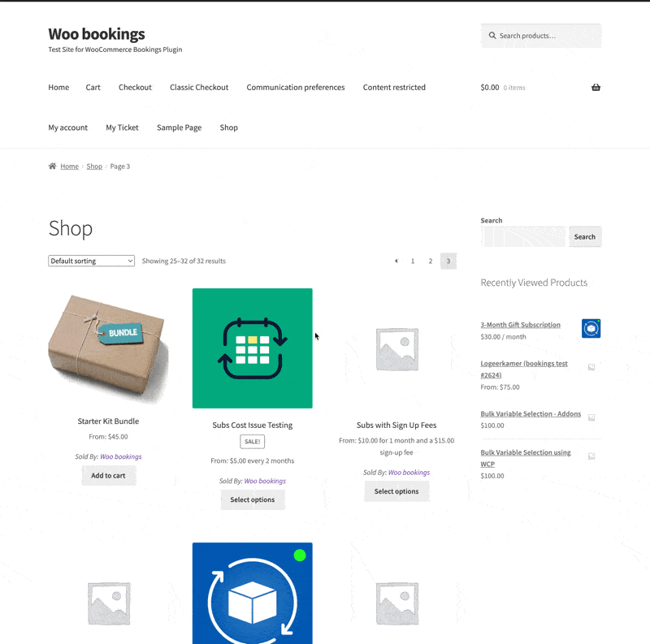
Task: Open Starter Kit Bundle product title
Action: pyautogui.click(x=108, y=421)
